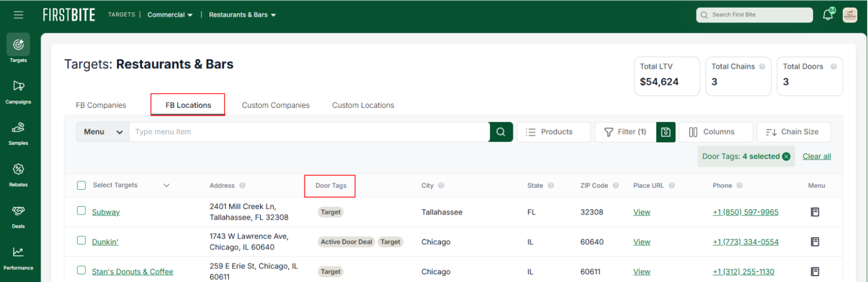Screen dimensions: 868x282
Task: Save the current filter
Action: pyautogui.click(x=666, y=132)
